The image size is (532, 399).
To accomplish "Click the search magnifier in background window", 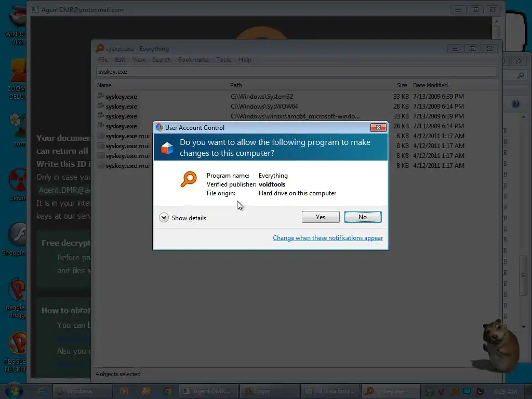I will (521, 75).
